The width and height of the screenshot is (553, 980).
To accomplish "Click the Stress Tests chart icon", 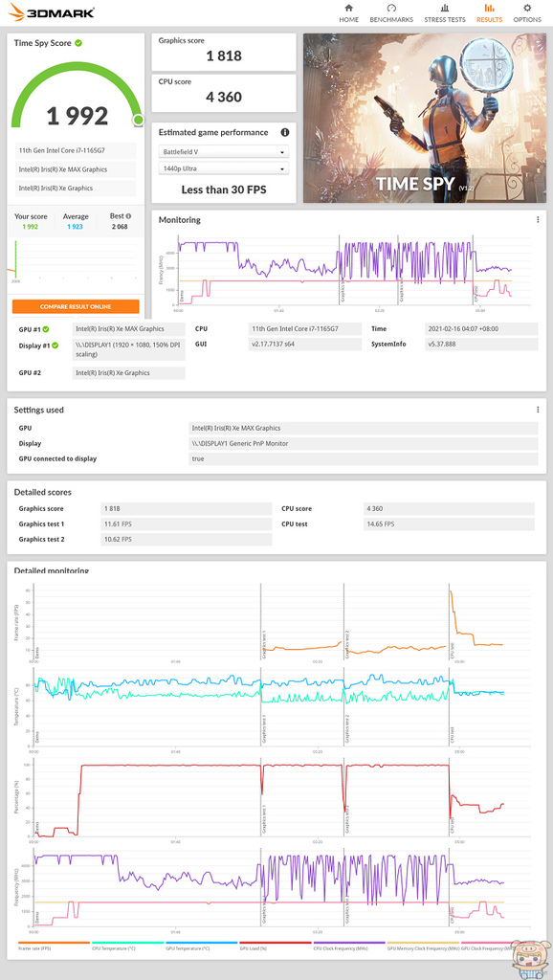I will pos(445,8).
